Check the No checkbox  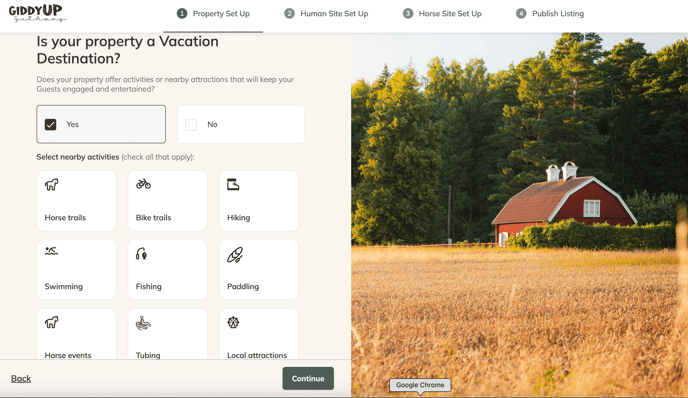point(191,125)
